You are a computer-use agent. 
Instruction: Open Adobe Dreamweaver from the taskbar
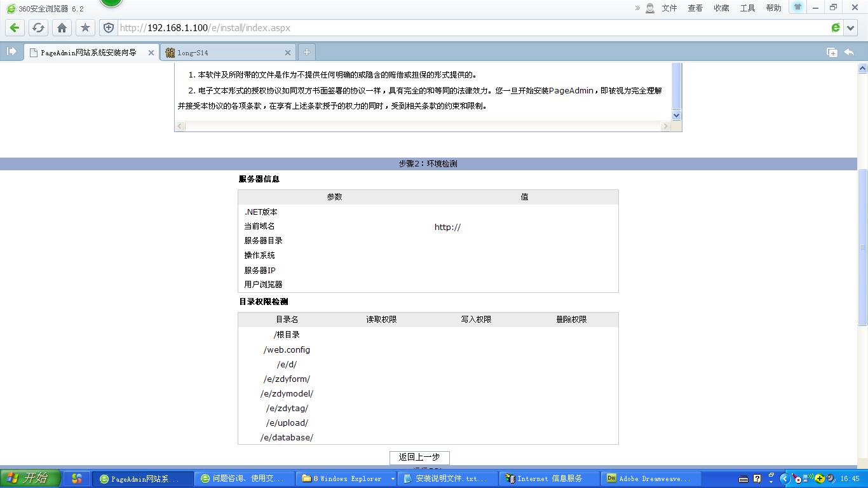click(651, 478)
